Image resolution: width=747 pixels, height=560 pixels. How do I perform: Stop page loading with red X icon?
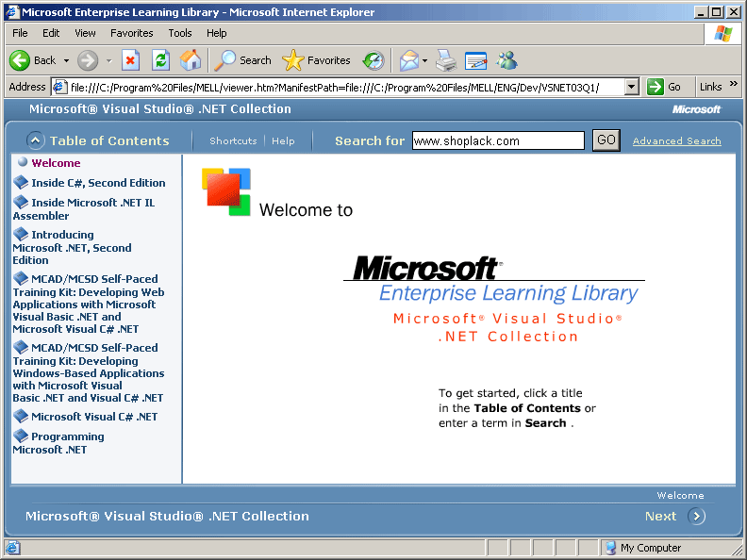[130, 60]
